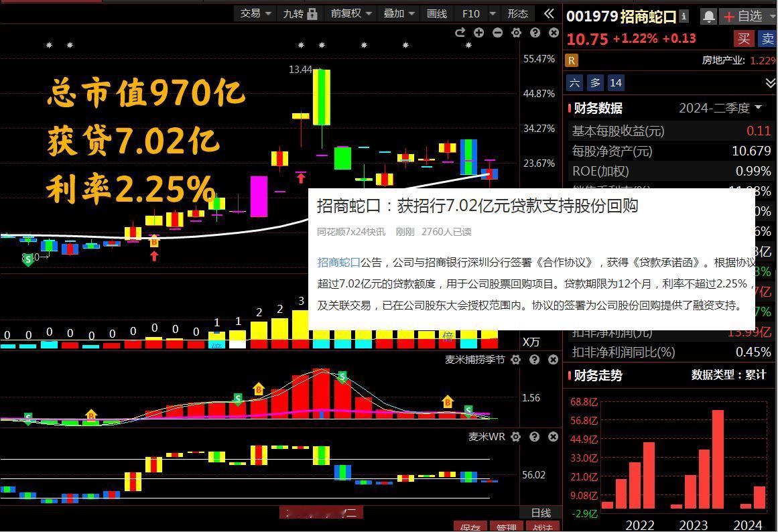778x532 pixels.
Task: Open the 2024-二季度 period dropdown
Action: tap(720, 108)
